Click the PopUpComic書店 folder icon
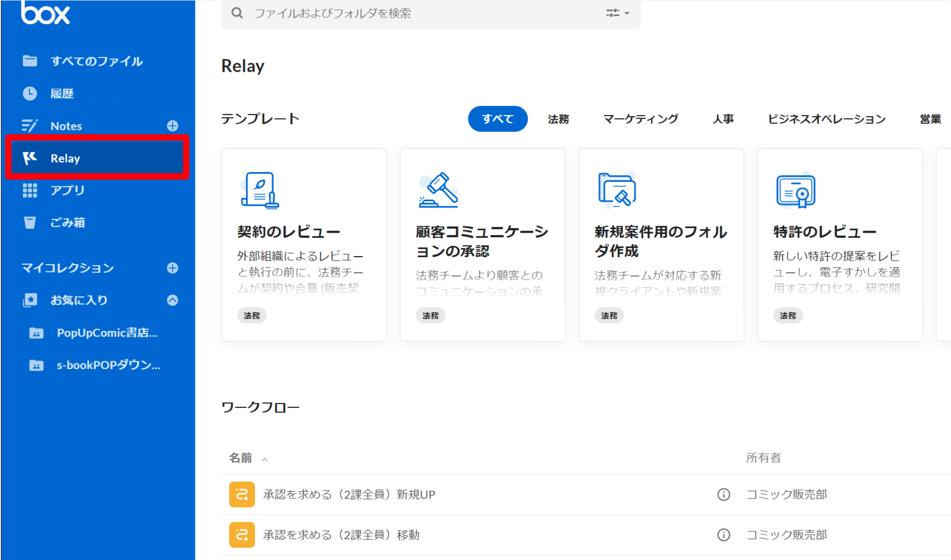951x560 pixels. tap(36, 333)
